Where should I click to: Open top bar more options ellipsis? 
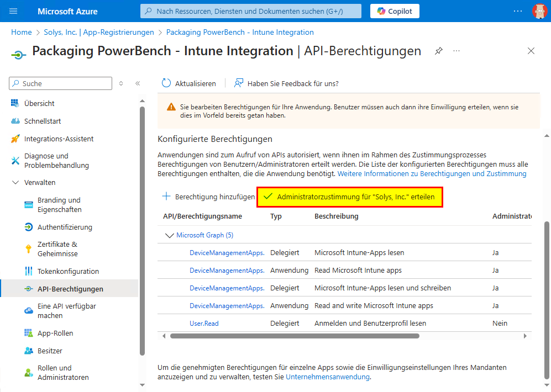coord(517,11)
